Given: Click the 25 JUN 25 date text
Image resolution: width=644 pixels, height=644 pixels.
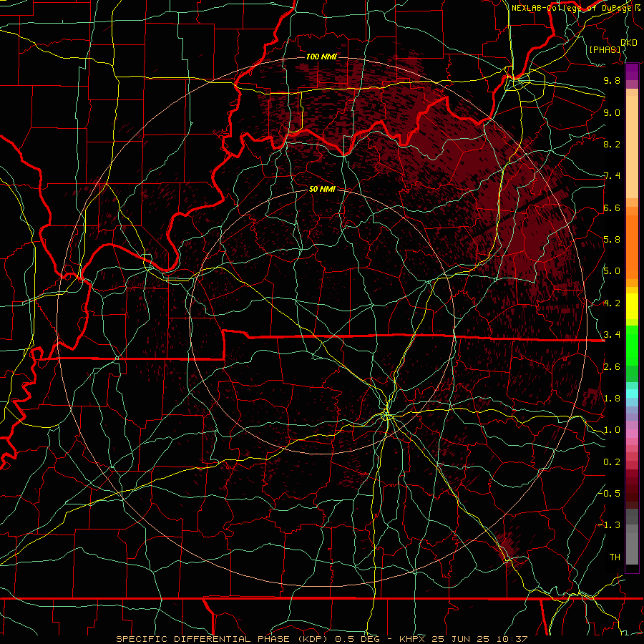Looking at the screenshot, I should pos(460,639).
